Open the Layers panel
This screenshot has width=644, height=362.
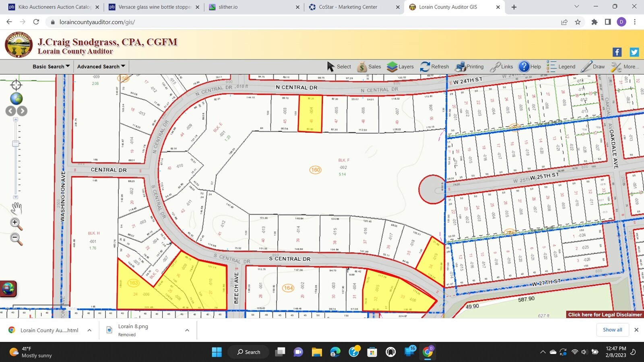click(x=400, y=67)
